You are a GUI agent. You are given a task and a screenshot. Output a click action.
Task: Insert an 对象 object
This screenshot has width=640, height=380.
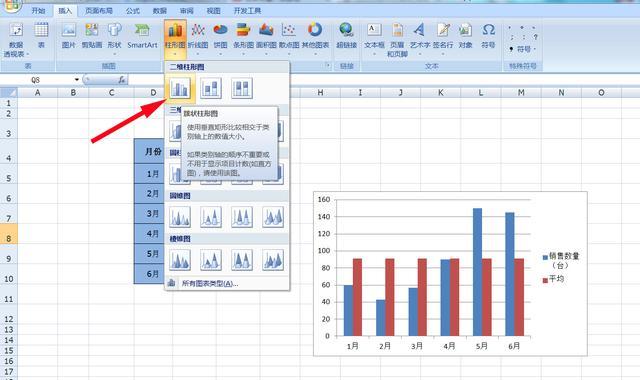tap(465, 36)
